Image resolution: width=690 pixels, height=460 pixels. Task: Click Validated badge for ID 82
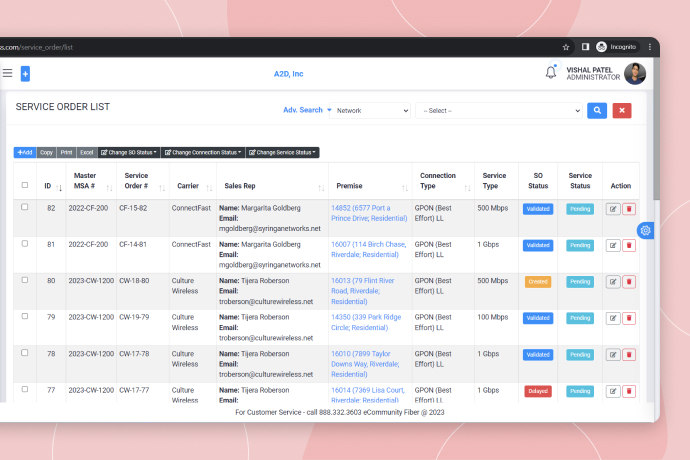coord(538,209)
